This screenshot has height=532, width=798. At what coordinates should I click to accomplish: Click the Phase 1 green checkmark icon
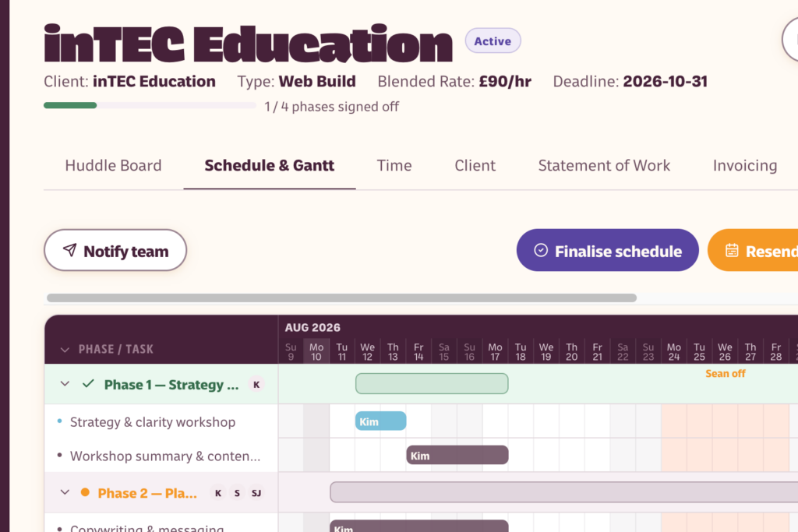pyautogui.click(x=88, y=383)
